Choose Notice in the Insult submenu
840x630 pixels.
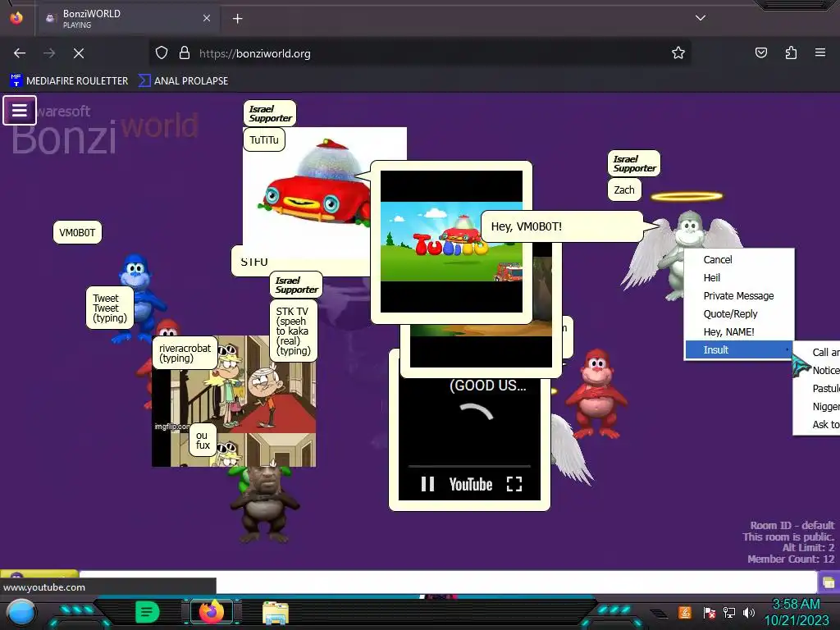pyautogui.click(x=825, y=371)
